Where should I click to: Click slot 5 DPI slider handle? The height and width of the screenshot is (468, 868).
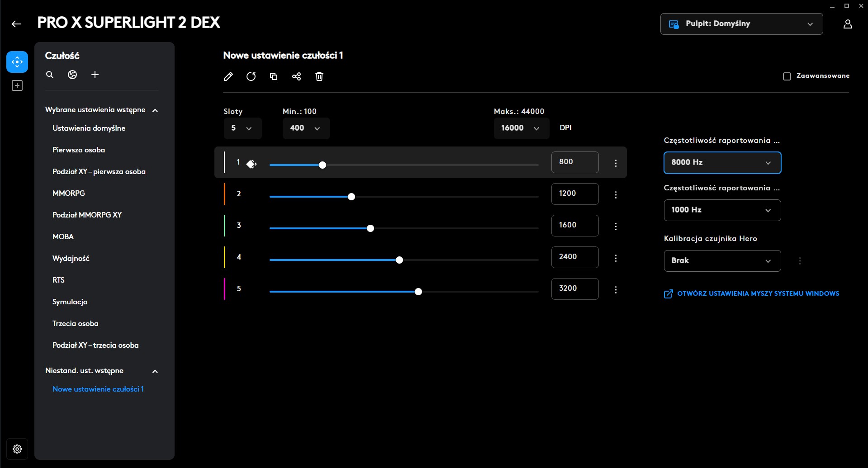tap(418, 292)
